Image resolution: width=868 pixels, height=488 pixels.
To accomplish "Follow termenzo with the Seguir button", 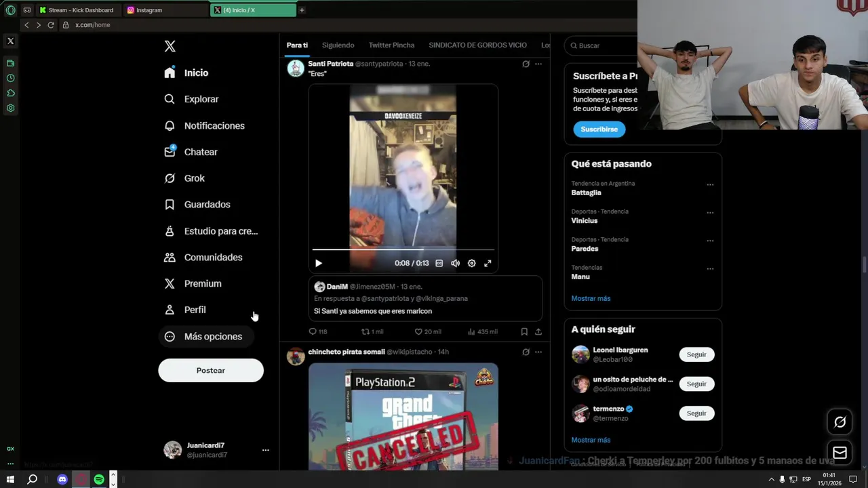I will tap(696, 413).
